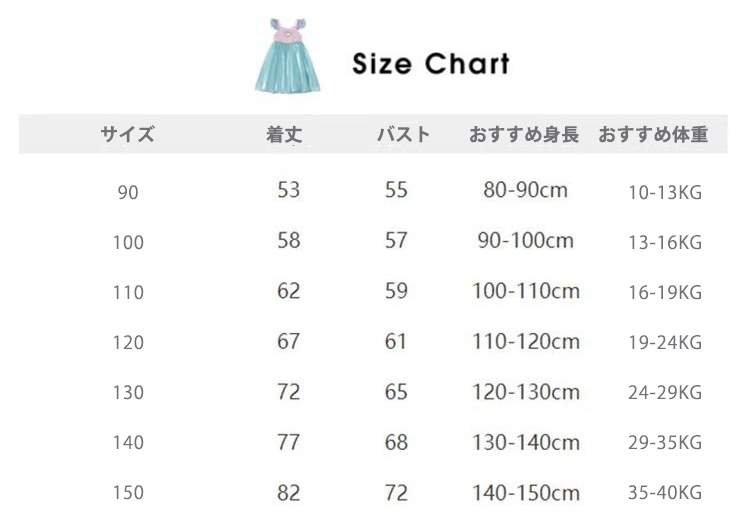Click size 150 in the サイズ column
The width and height of the screenshot is (750, 532).
tap(128, 493)
